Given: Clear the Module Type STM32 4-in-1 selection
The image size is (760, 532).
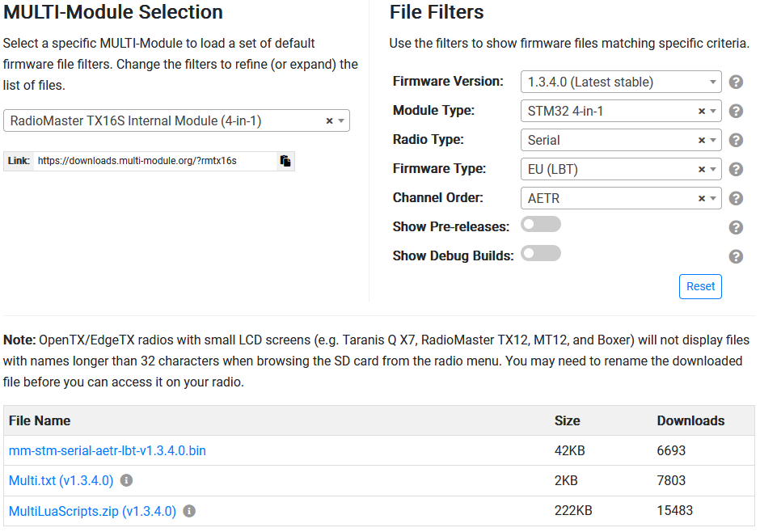Looking at the screenshot, I should [x=701, y=111].
